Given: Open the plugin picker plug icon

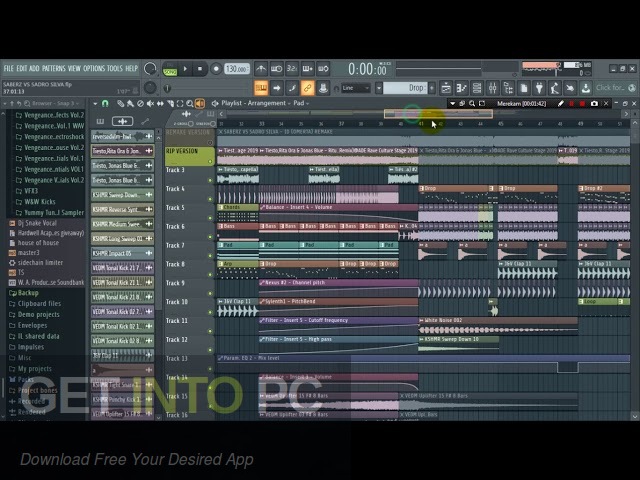Looking at the screenshot, I should coord(539,88).
